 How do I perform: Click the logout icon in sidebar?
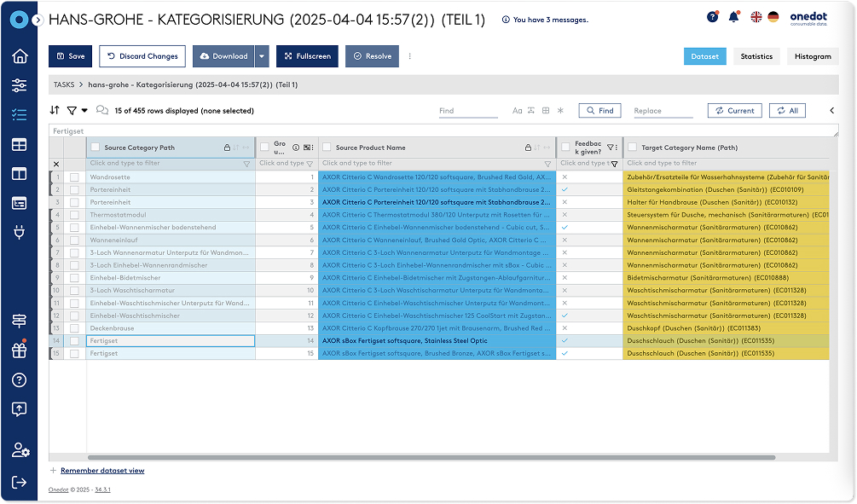19,482
